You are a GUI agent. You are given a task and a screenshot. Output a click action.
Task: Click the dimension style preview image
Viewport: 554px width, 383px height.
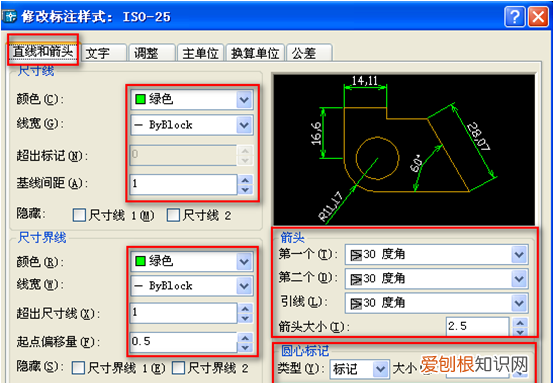[x=404, y=149]
